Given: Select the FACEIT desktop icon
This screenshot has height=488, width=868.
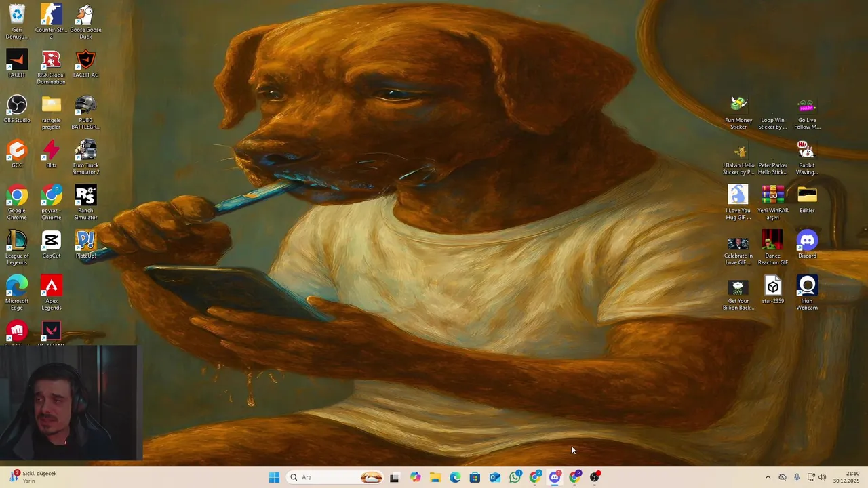Looking at the screenshot, I should [17, 64].
